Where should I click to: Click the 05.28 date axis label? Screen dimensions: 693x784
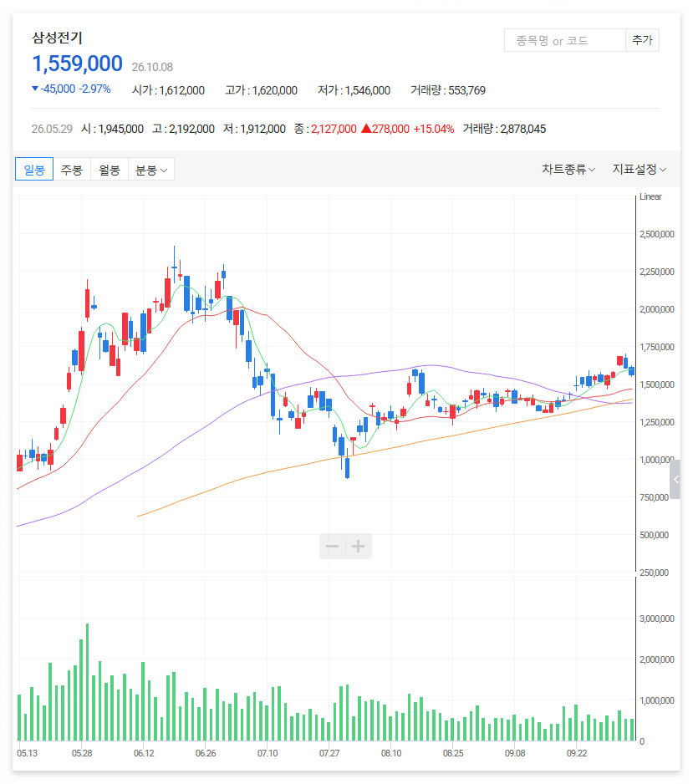(x=82, y=754)
